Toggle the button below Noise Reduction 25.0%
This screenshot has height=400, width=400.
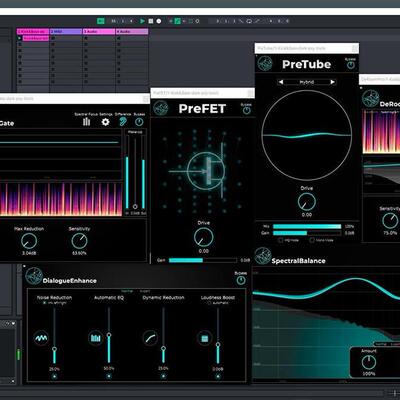pos(54,376)
